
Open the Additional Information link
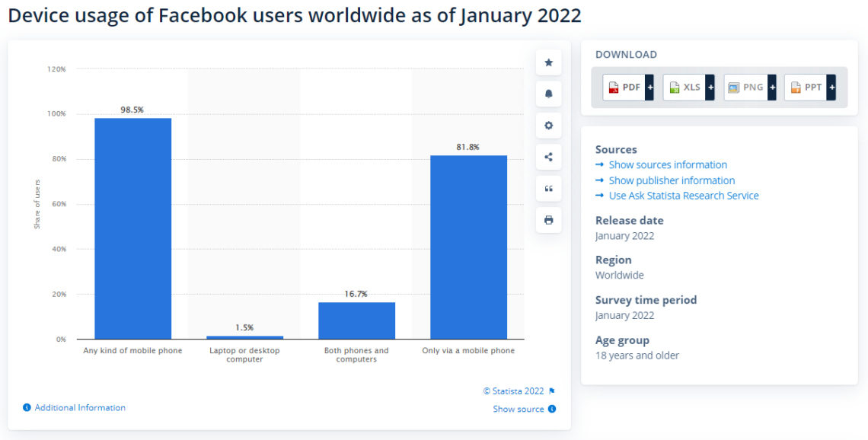click(79, 407)
